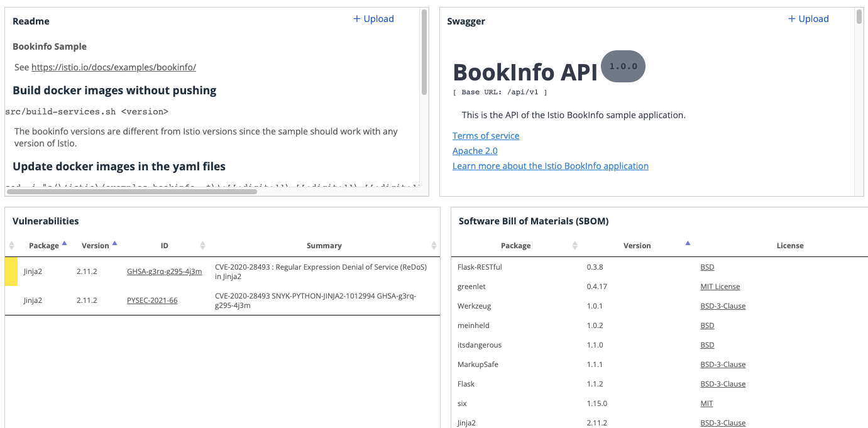Click the 1.0.0 version badge
The width and height of the screenshot is (868, 428).
coord(623,66)
